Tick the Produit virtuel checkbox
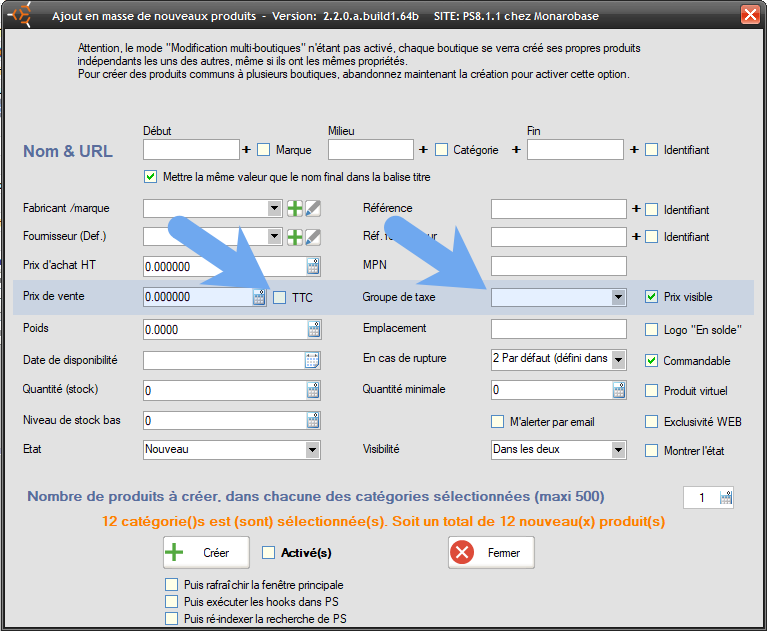 click(652, 390)
